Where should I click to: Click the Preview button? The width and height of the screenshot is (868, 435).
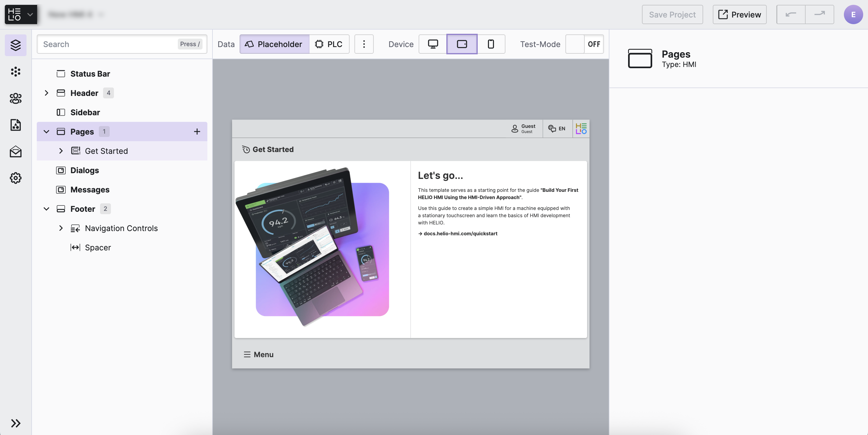pyautogui.click(x=739, y=14)
